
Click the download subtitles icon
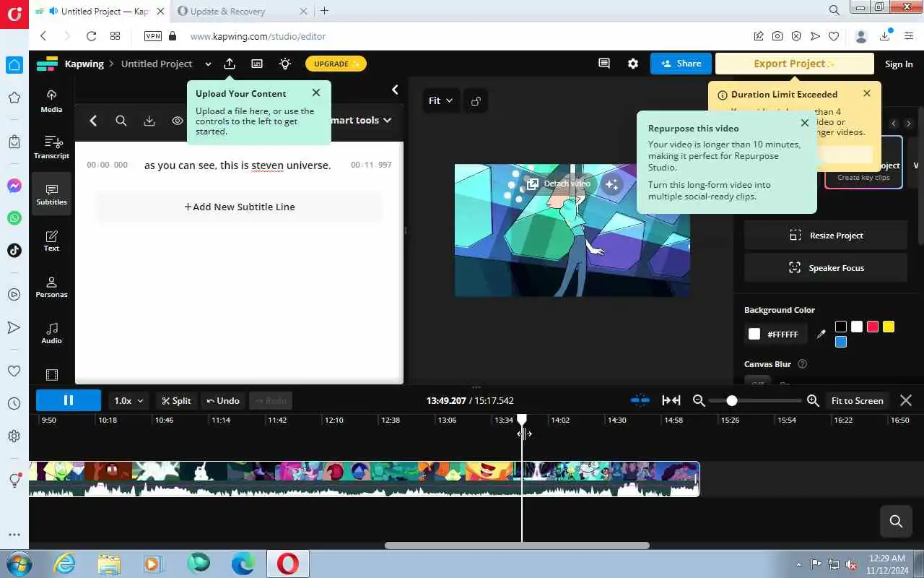click(x=149, y=121)
